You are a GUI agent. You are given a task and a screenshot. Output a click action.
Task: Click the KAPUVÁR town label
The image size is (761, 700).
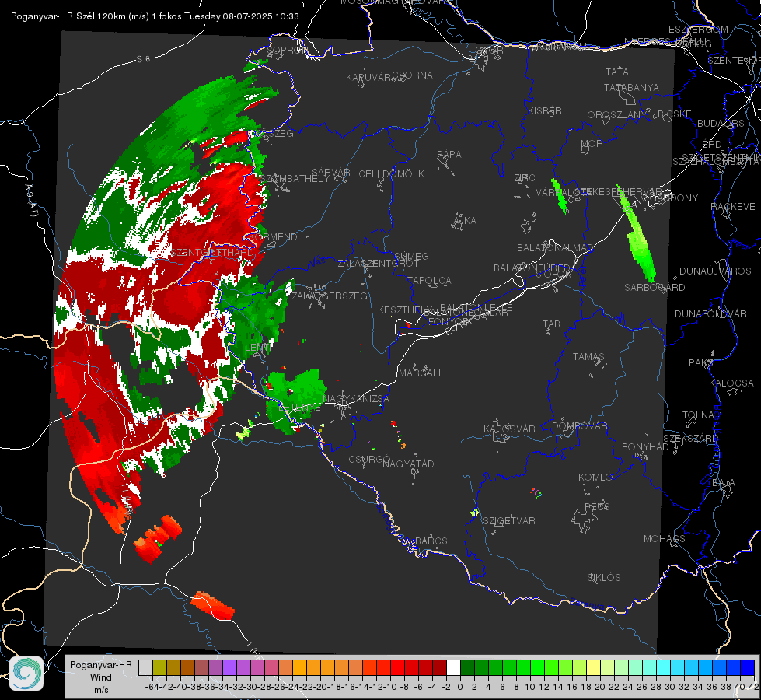click(368, 78)
